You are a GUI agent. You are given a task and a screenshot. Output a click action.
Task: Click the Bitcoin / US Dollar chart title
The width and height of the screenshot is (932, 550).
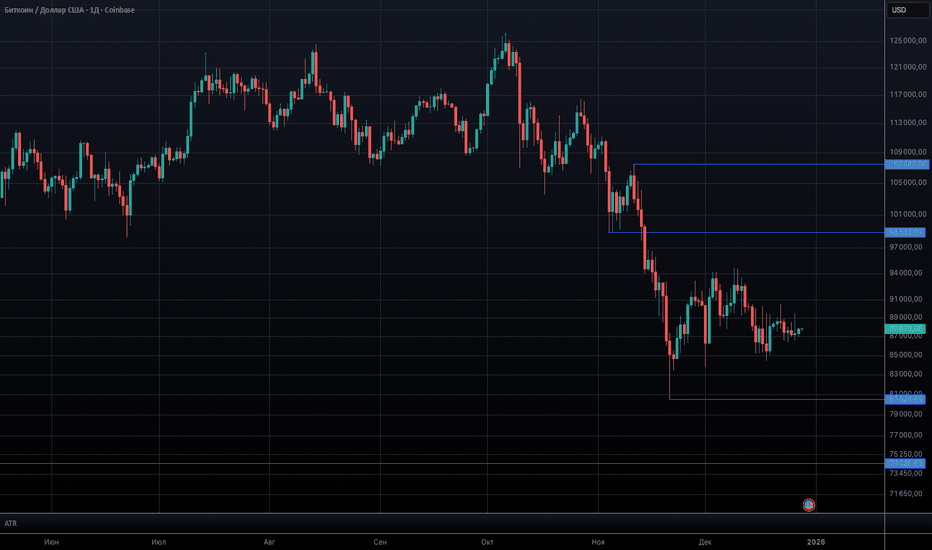[x=68, y=10]
